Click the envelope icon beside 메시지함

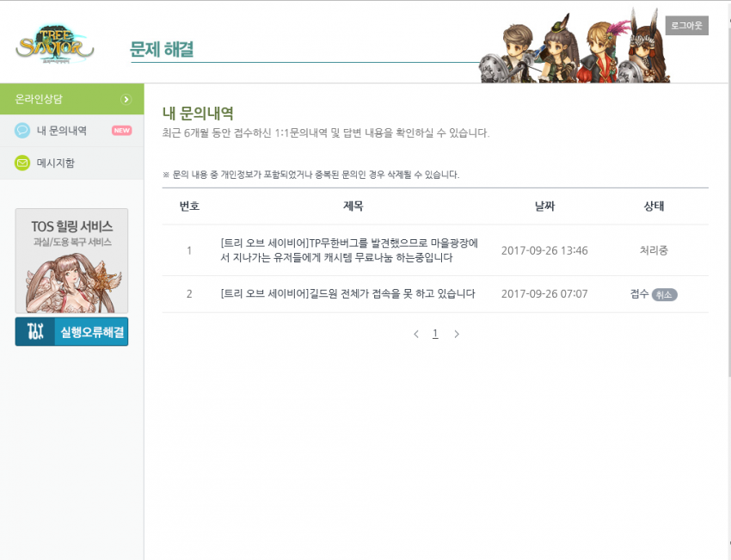pos(22,163)
